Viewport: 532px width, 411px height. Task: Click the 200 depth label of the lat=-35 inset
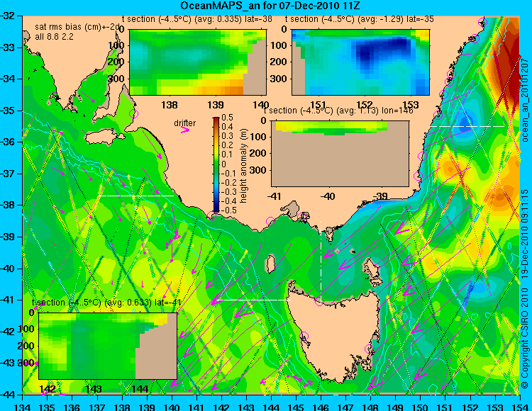(x=280, y=62)
